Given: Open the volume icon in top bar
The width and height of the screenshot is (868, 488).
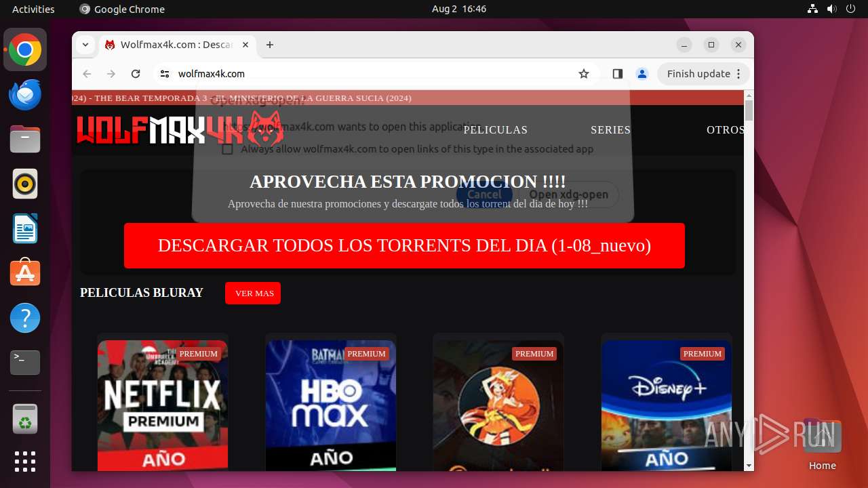Looking at the screenshot, I should (832, 9).
